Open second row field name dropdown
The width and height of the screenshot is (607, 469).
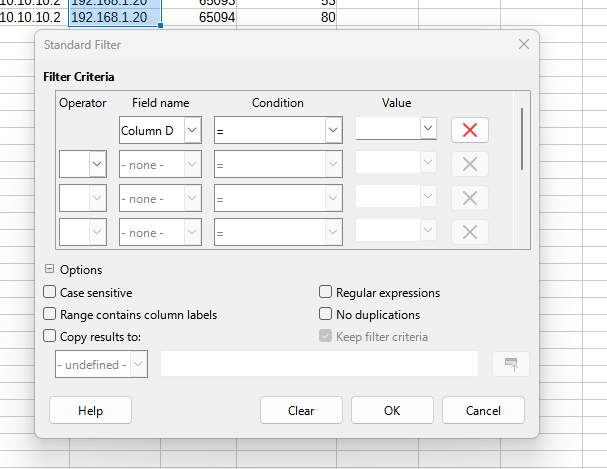191,164
